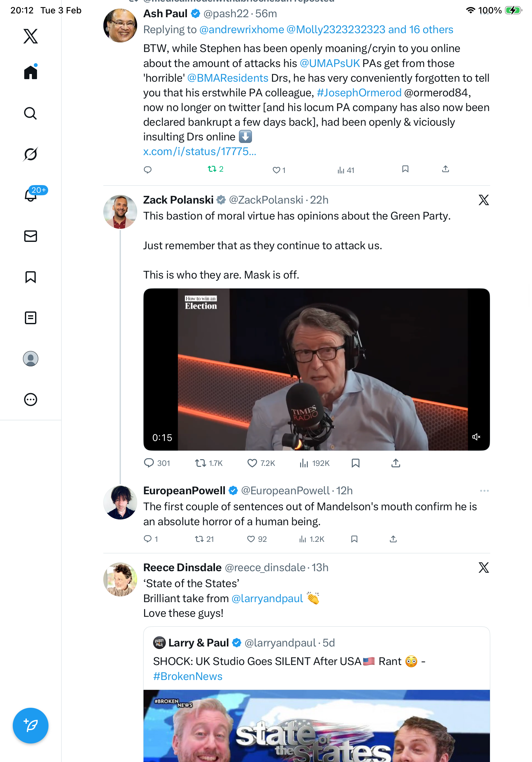Play the Zack Polanski video thumbnail
Screen dimensions: 532x762
(316, 369)
